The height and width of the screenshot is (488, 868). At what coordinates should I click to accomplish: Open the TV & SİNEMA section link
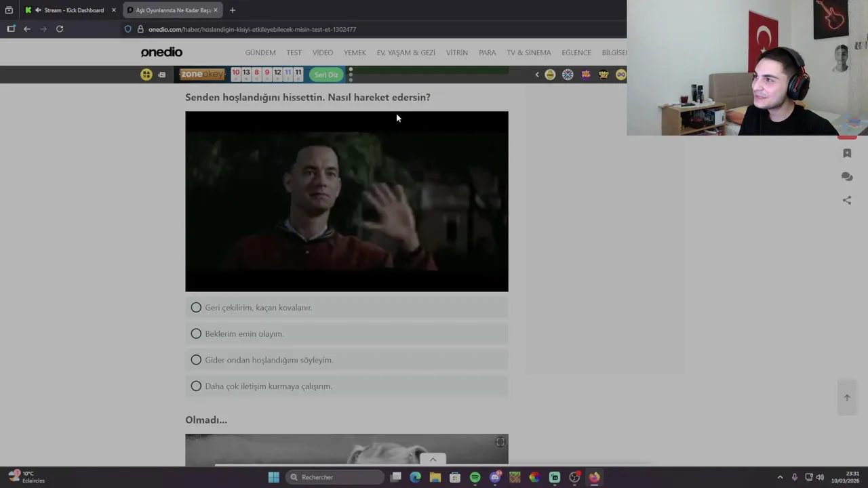click(x=529, y=52)
